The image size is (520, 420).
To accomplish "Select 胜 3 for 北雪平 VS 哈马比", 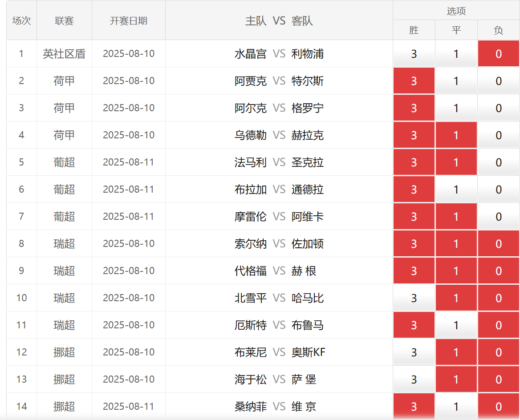I will (x=414, y=298).
